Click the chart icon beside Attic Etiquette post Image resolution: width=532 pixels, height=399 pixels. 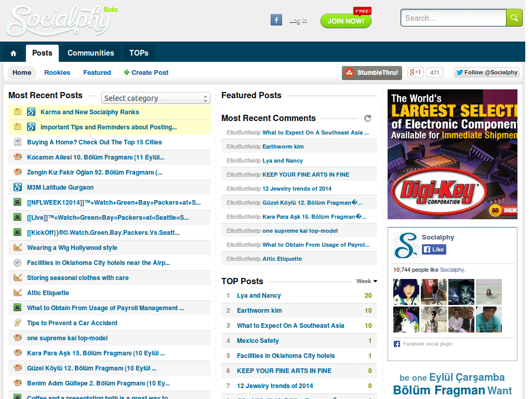(18, 292)
